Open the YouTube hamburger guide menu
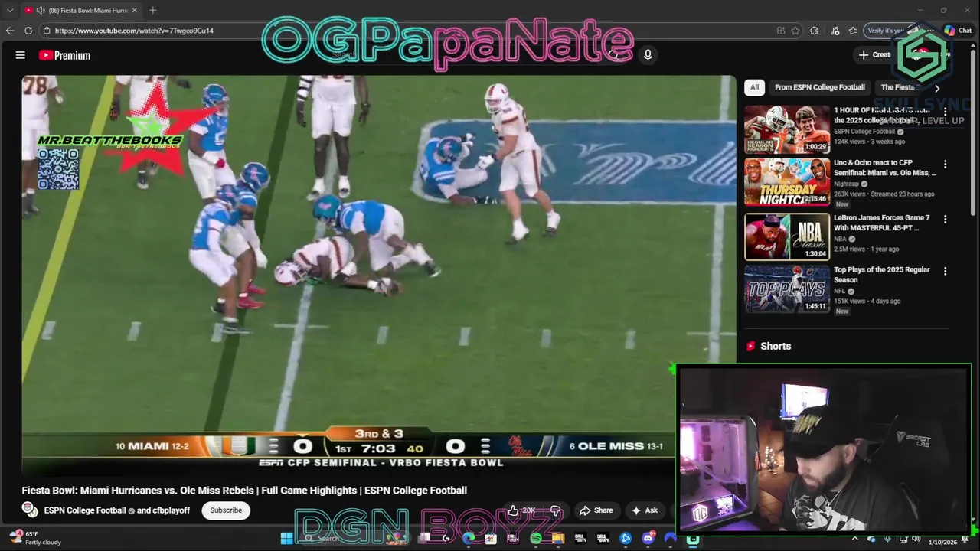This screenshot has height=551, width=980. pyautogui.click(x=21, y=55)
